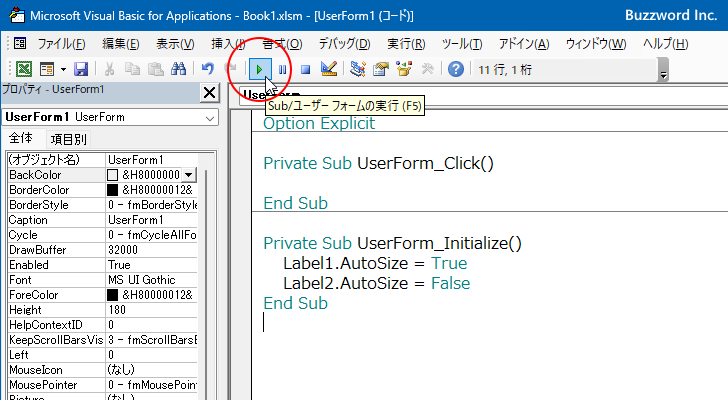Viewport: 728px width, 400px height.
Task: Close the Properties panel with X
Action: pyautogui.click(x=209, y=93)
